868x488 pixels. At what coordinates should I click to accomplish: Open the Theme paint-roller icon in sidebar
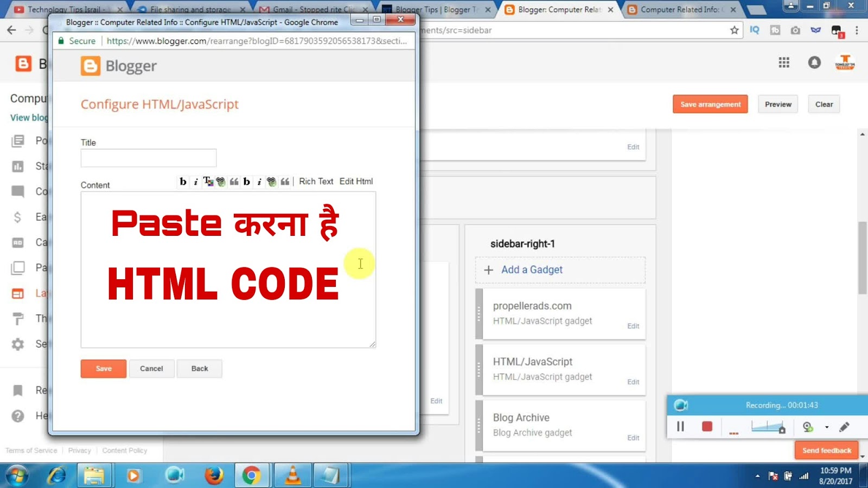click(18, 318)
